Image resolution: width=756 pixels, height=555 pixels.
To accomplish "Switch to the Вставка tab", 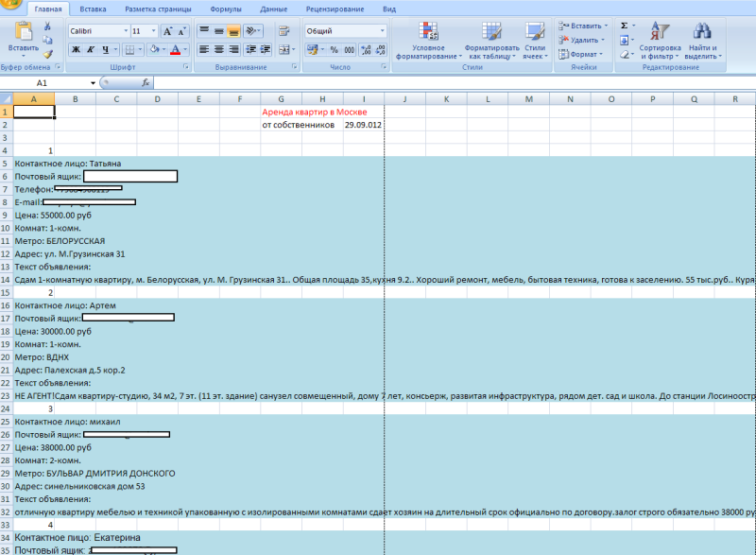I will pos(93,9).
